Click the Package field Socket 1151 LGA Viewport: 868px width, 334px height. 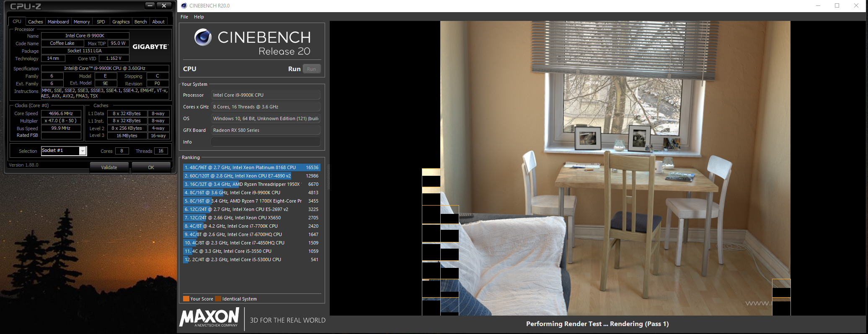pyautogui.click(x=85, y=51)
